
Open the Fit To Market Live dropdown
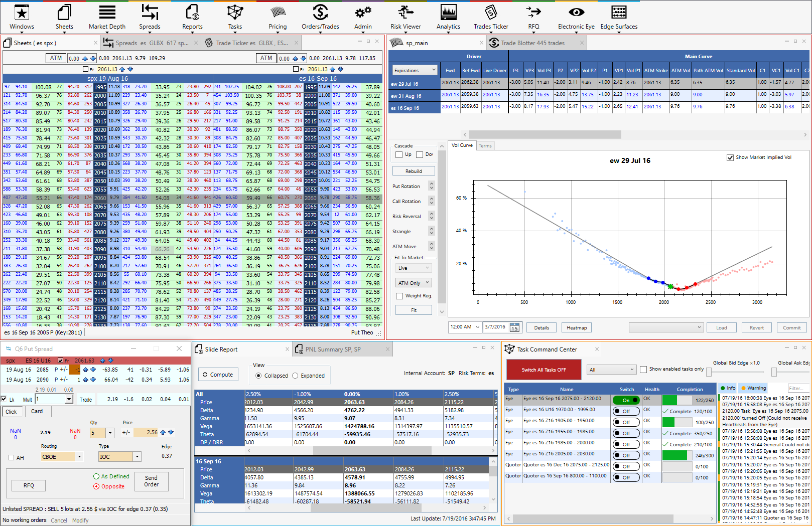click(x=414, y=268)
